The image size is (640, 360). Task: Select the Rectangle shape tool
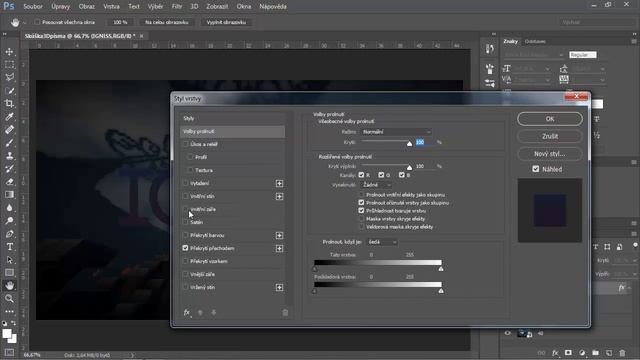tap(9, 273)
